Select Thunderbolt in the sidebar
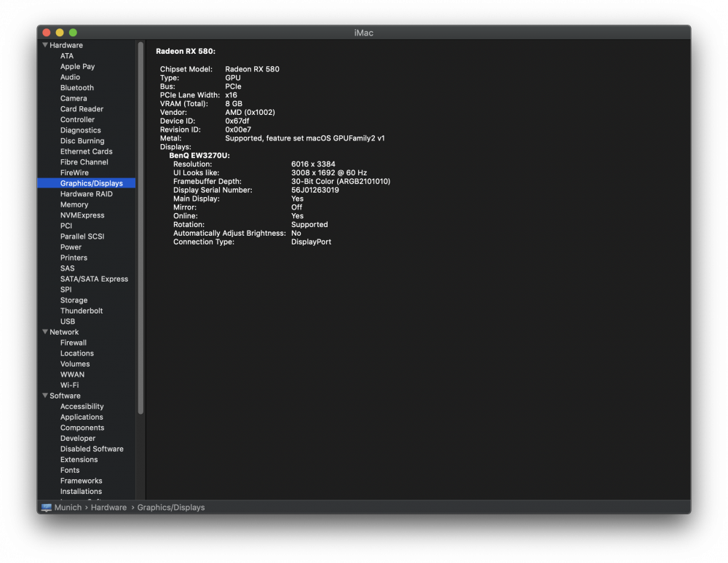Viewport: 728px width, 563px height. point(82,311)
